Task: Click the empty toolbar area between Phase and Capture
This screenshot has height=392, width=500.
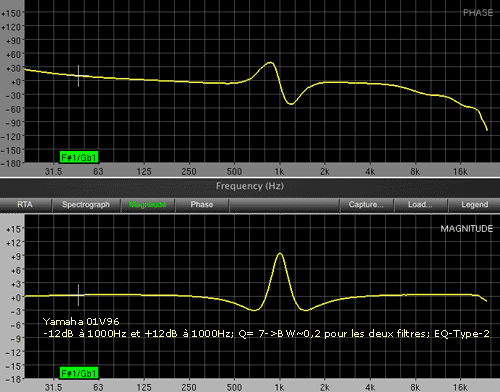Action: (x=284, y=205)
